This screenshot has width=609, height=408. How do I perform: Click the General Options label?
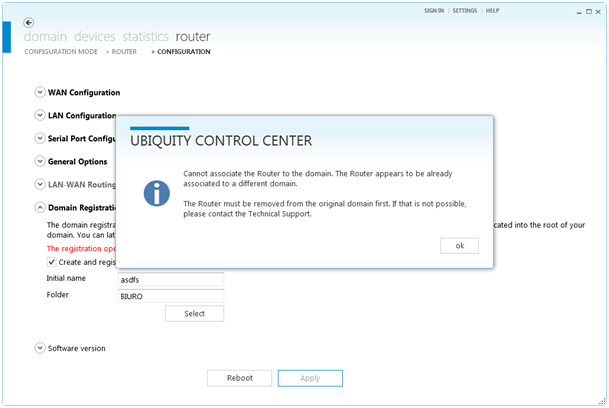tap(78, 162)
